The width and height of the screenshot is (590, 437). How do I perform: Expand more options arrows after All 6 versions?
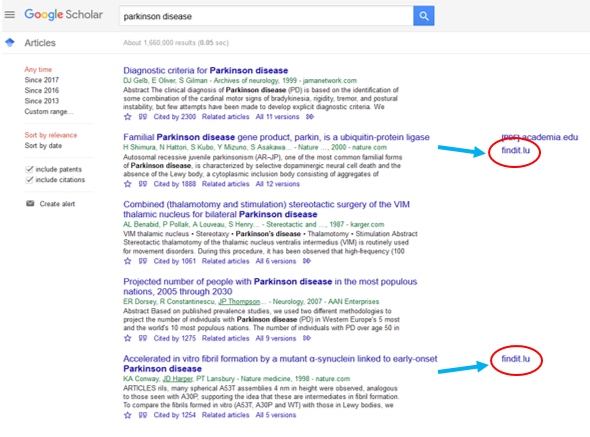(x=307, y=261)
